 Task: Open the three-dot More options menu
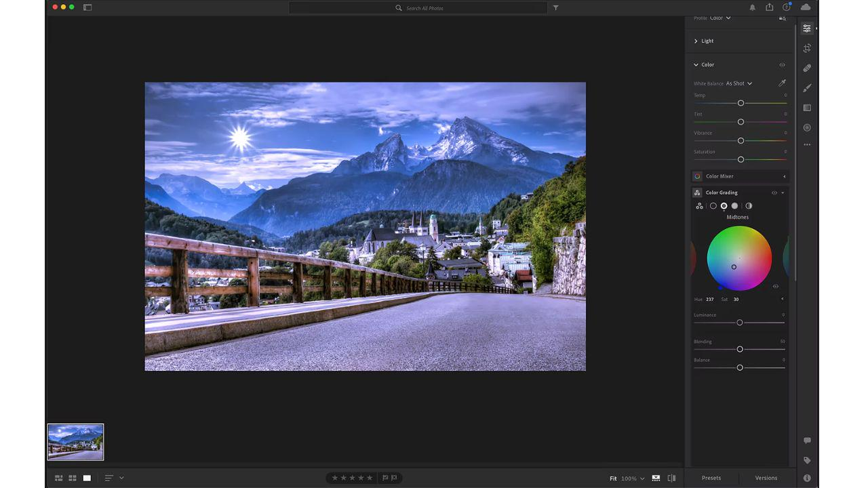(x=806, y=144)
